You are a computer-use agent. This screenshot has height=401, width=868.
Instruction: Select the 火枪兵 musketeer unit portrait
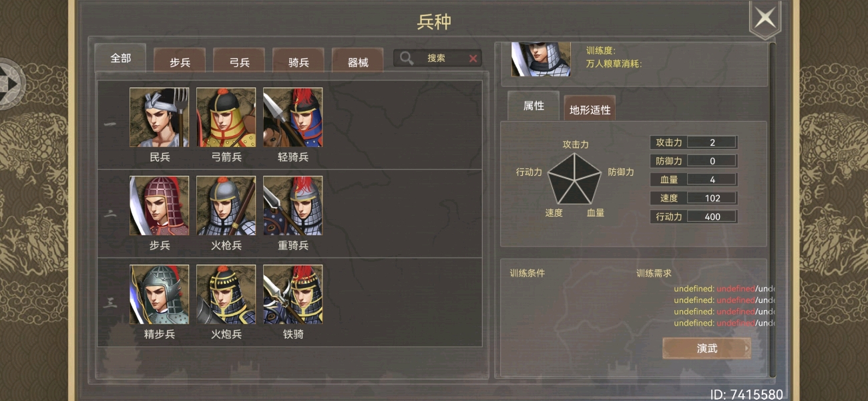coord(226,205)
